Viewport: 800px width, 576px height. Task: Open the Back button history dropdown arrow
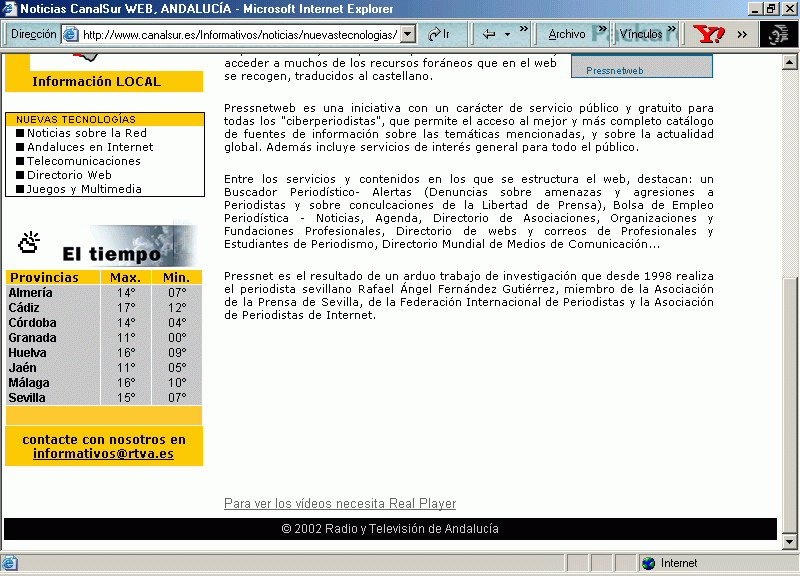point(507,35)
